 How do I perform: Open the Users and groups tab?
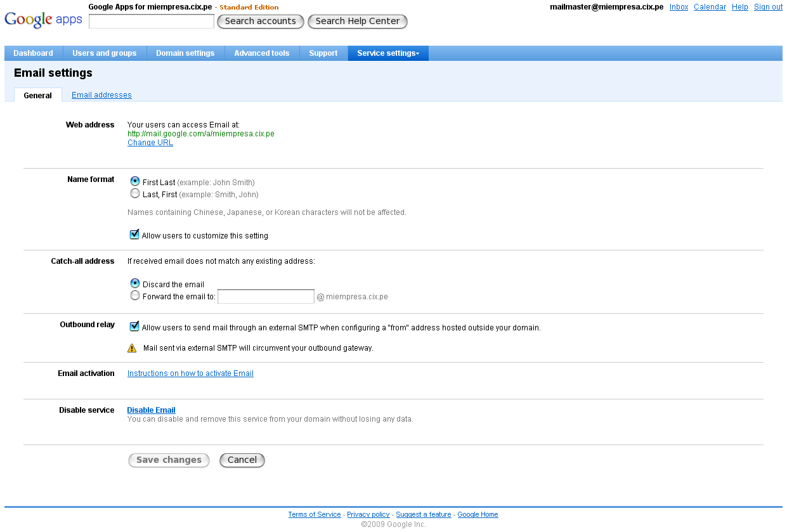click(x=105, y=53)
